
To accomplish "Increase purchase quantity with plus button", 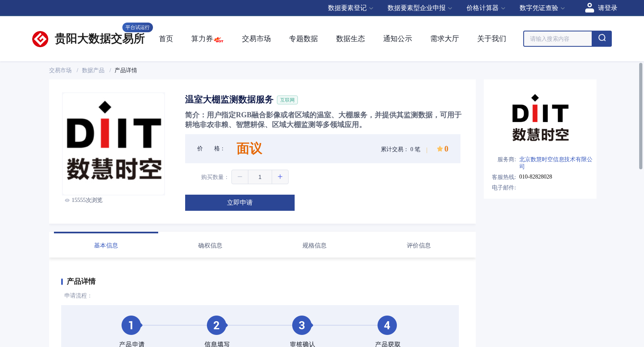I will pos(280,177).
